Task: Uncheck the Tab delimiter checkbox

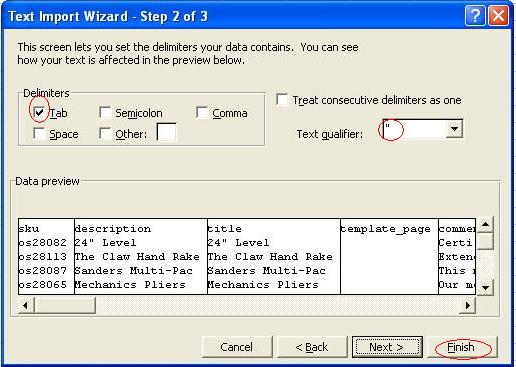Action: [39, 112]
